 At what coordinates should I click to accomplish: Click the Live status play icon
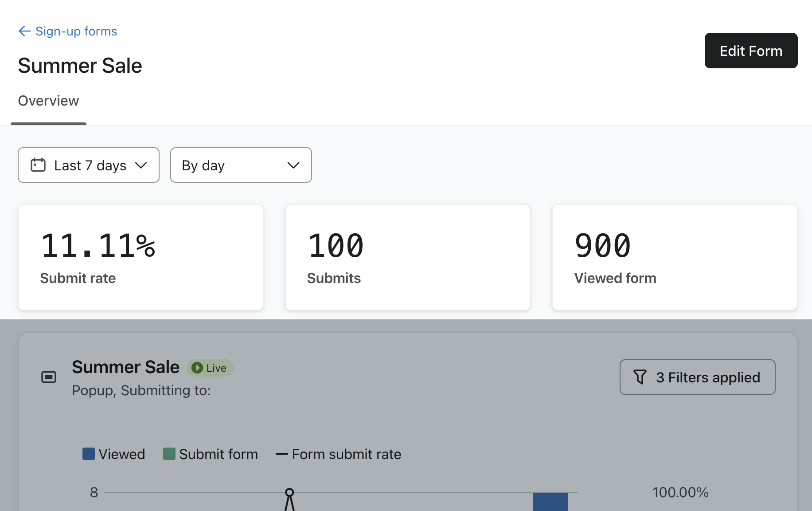point(197,368)
